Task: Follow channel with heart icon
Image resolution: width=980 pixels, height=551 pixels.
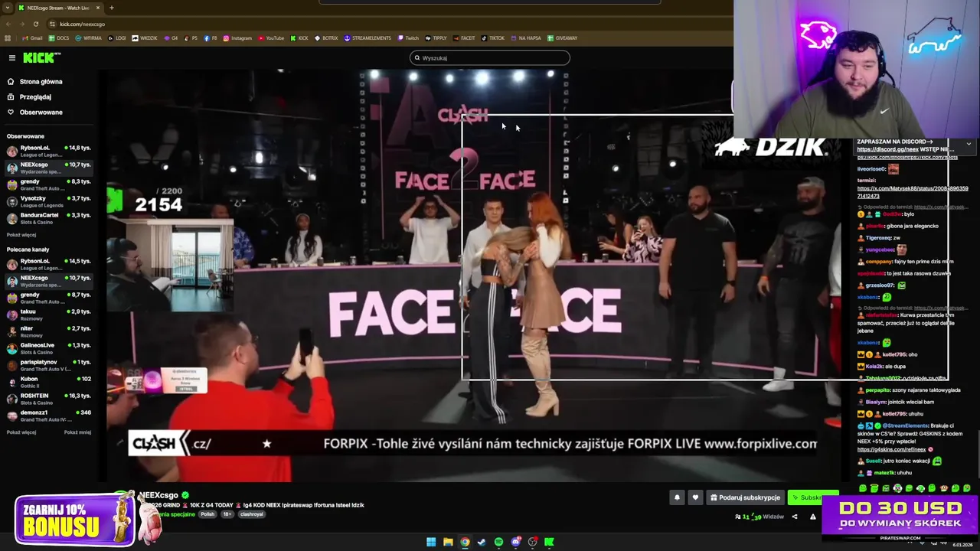Action: [695, 497]
